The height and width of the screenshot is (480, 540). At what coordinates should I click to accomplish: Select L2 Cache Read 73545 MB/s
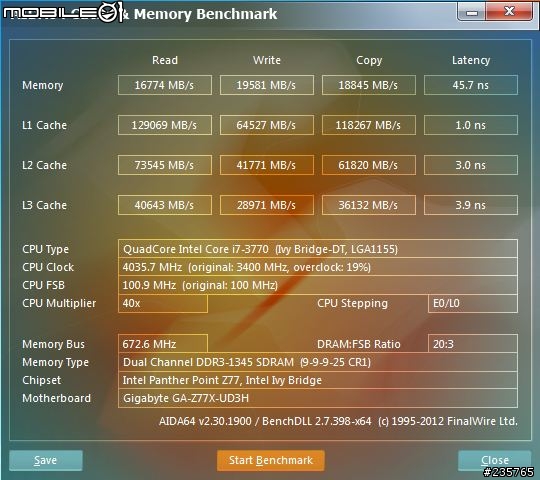click(165, 165)
